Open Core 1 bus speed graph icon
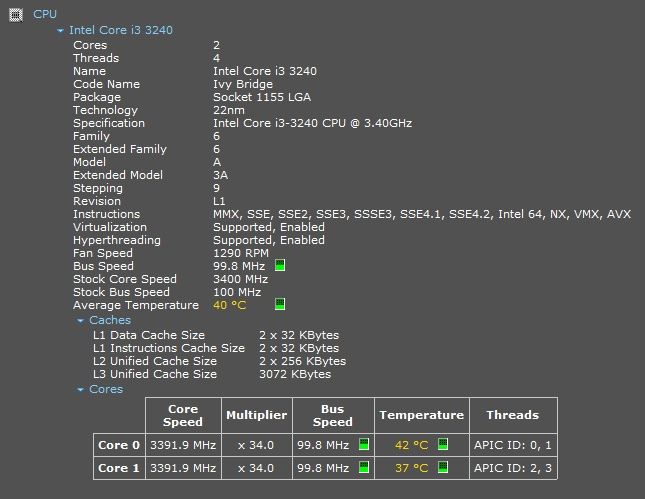Viewport: 645px width, 499px height. 364,467
